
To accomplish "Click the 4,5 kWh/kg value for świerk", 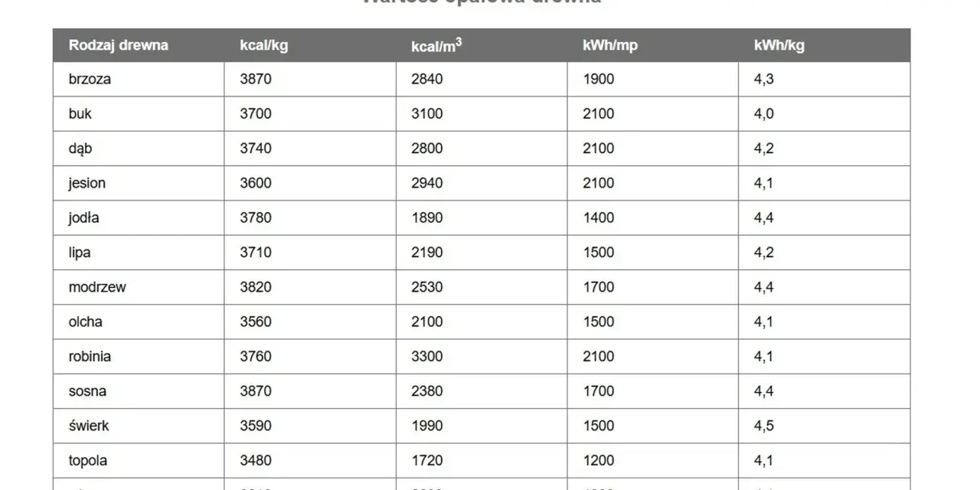I will click(763, 426).
